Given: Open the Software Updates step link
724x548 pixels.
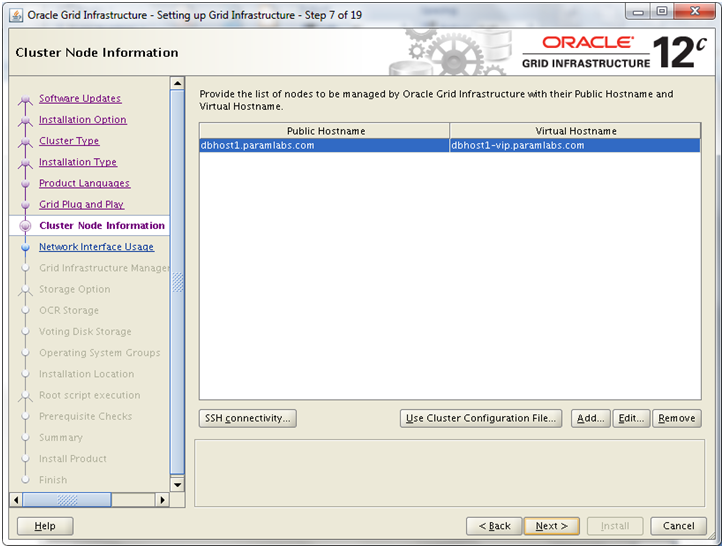Looking at the screenshot, I should click(80, 98).
